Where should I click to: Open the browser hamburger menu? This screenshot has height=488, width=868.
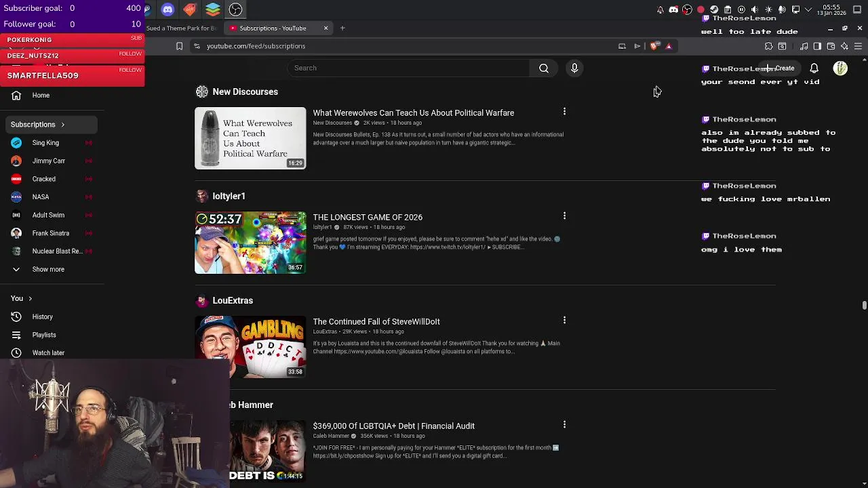[x=858, y=46]
